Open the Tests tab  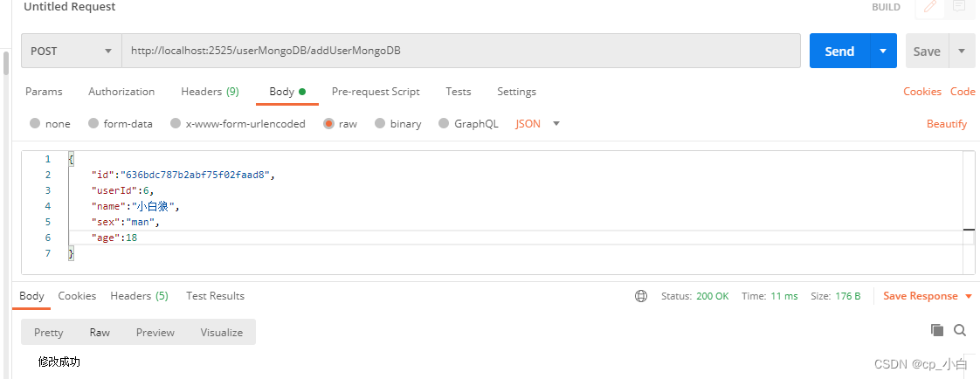(x=459, y=91)
